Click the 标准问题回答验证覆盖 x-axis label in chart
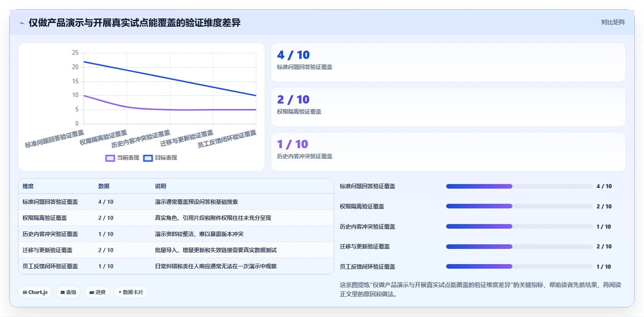The height and width of the screenshot is (317, 644). click(54, 139)
